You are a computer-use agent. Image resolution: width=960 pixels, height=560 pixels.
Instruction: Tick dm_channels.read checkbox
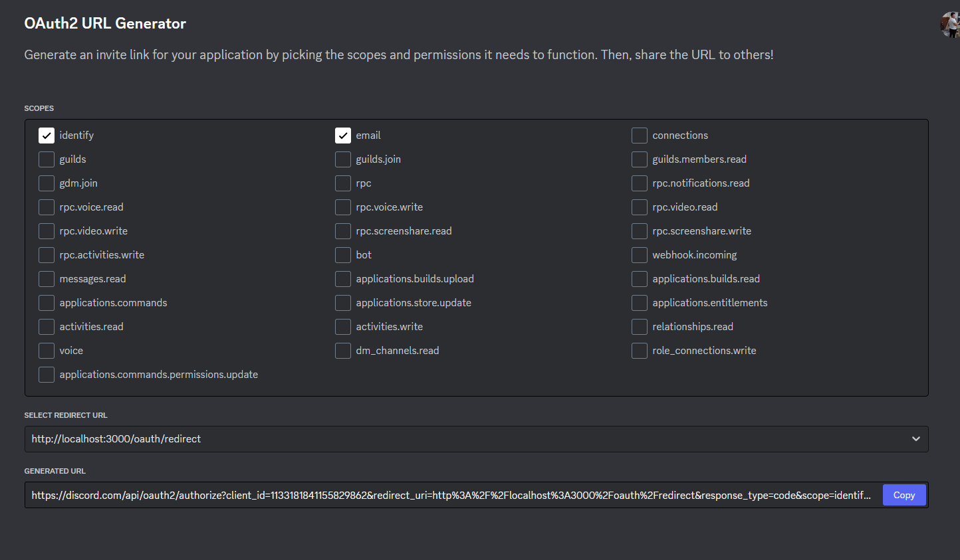coord(343,351)
